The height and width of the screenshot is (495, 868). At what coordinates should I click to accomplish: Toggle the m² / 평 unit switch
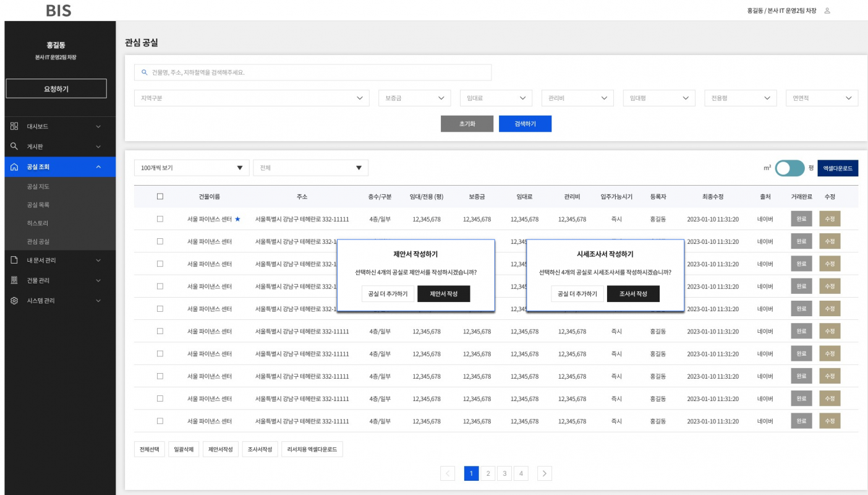coord(789,168)
